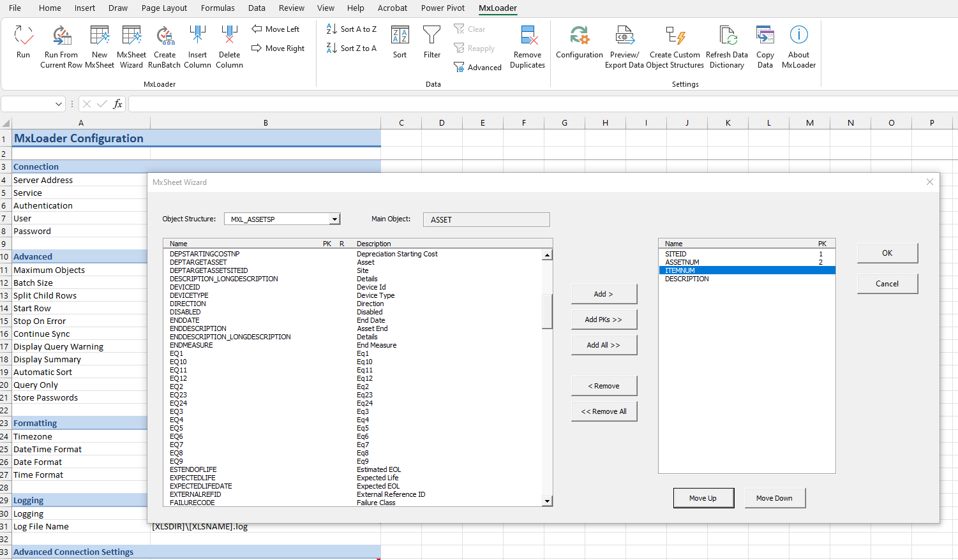Screen dimensions: 958x560
Task: Switch to the Acrobat tab
Action: (393, 8)
